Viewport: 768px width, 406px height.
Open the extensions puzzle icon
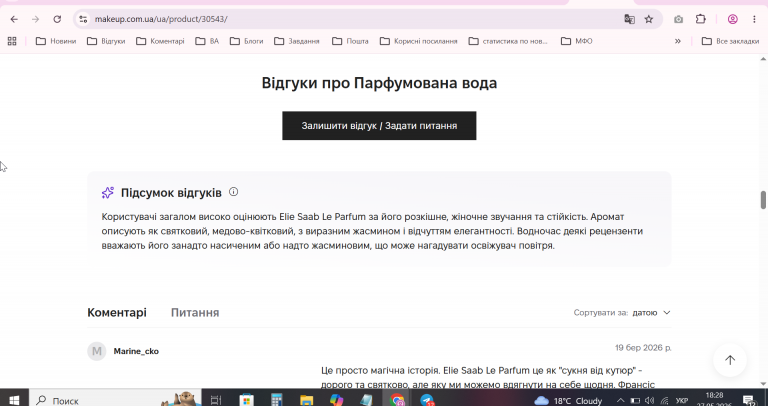coord(700,19)
